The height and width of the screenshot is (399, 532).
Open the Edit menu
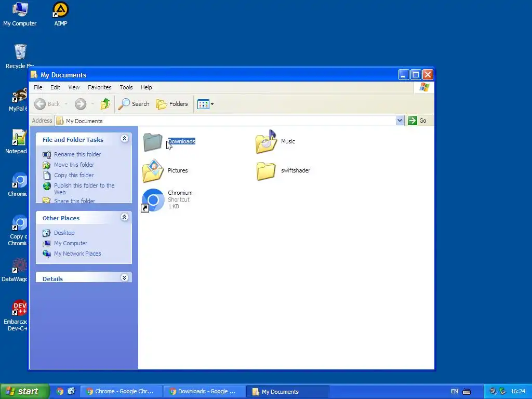[x=55, y=87]
